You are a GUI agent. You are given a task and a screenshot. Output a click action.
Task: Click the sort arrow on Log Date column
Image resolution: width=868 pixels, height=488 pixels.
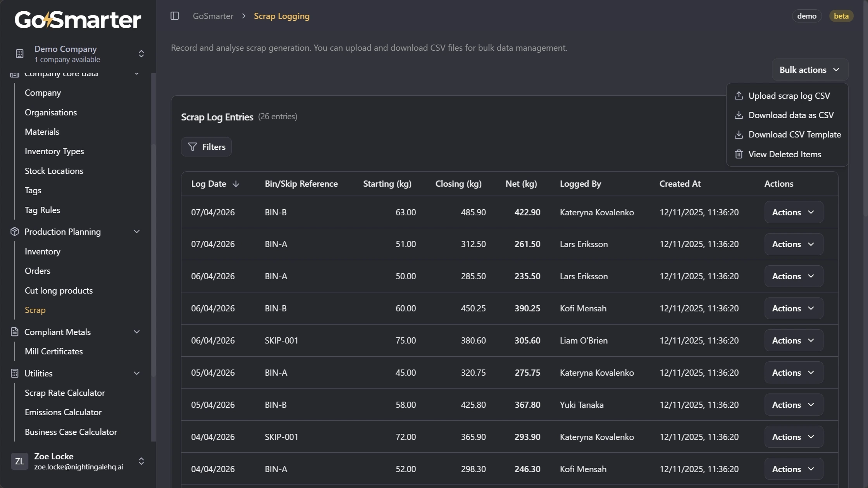click(x=236, y=184)
